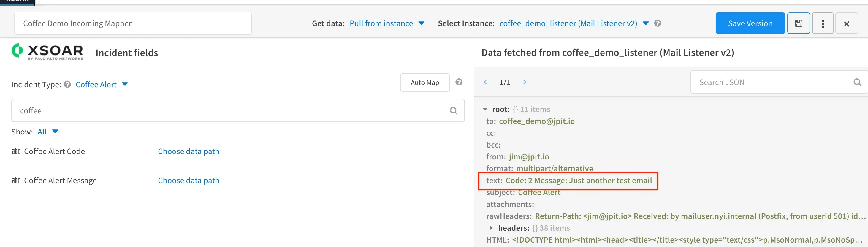Select the subject Coffee Alert JSON value
This screenshot has height=247, width=868.
click(x=539, y=192)
